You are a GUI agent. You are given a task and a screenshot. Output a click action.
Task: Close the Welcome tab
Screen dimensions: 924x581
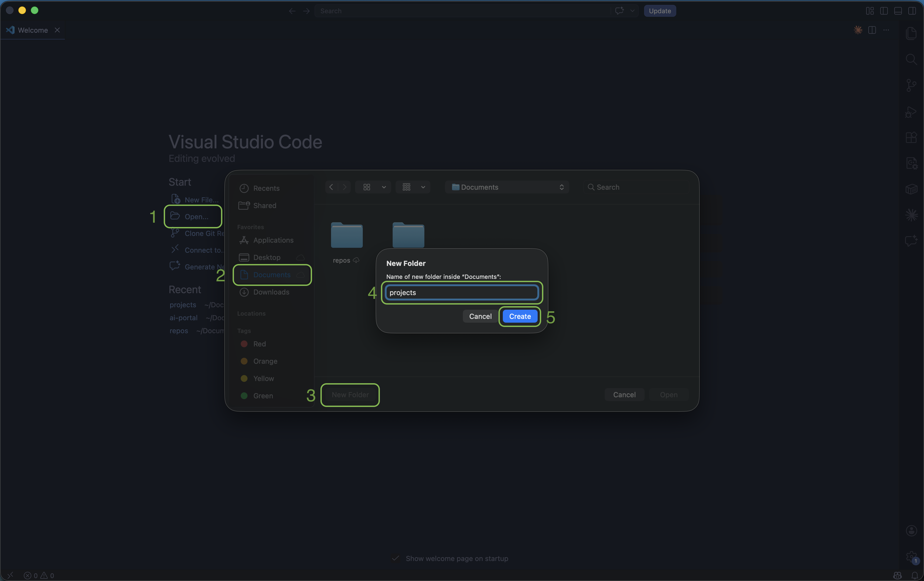point(57,30)
